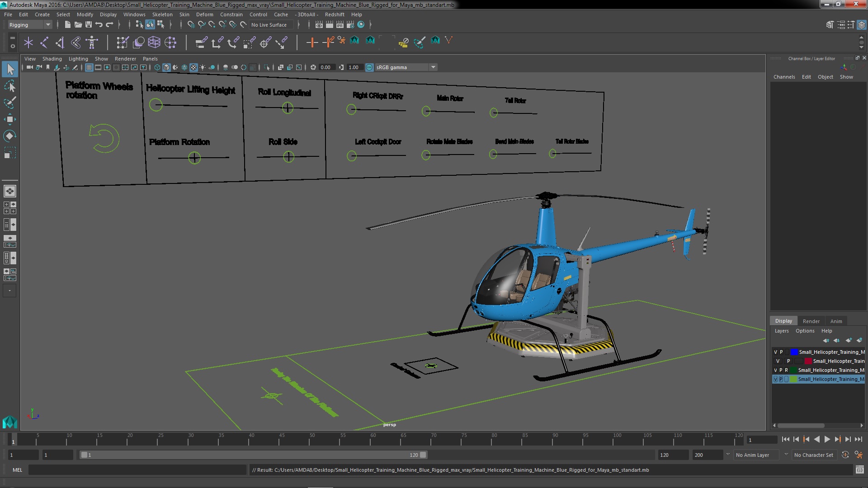Click play backwards button
The height and width of the screenshot is (488, 868).
click(817, 439)
